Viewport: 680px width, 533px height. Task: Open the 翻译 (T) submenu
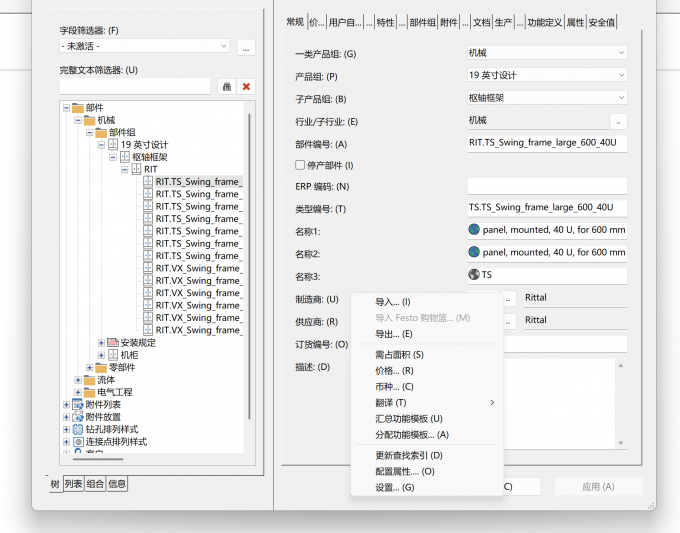pyautogui.click(x=427, y=403)
